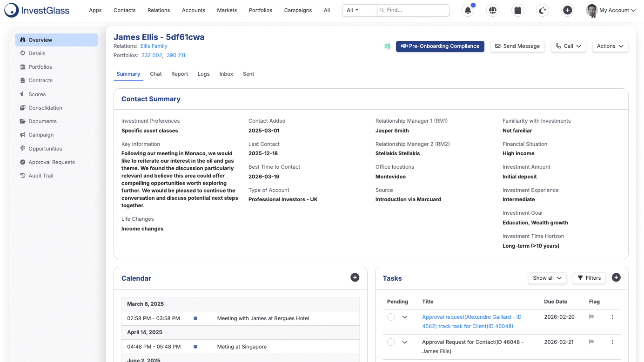Click the Pre-Onboarding Compliance button
Screen dimensions: 644x362
tap(440, 46)
